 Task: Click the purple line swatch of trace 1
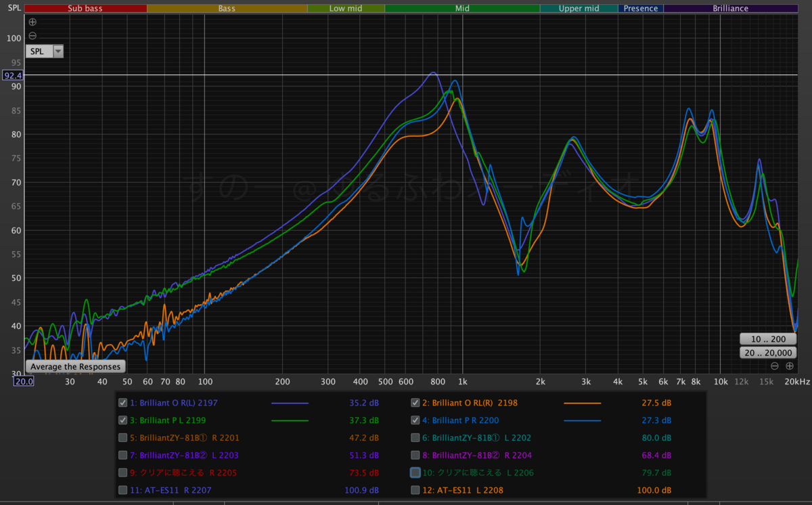point(290,403)
